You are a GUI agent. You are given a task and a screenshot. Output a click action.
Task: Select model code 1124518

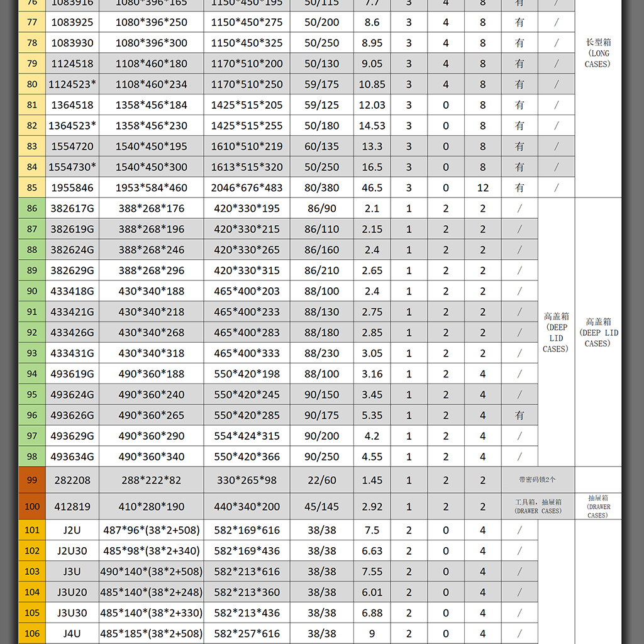point(72,64)
